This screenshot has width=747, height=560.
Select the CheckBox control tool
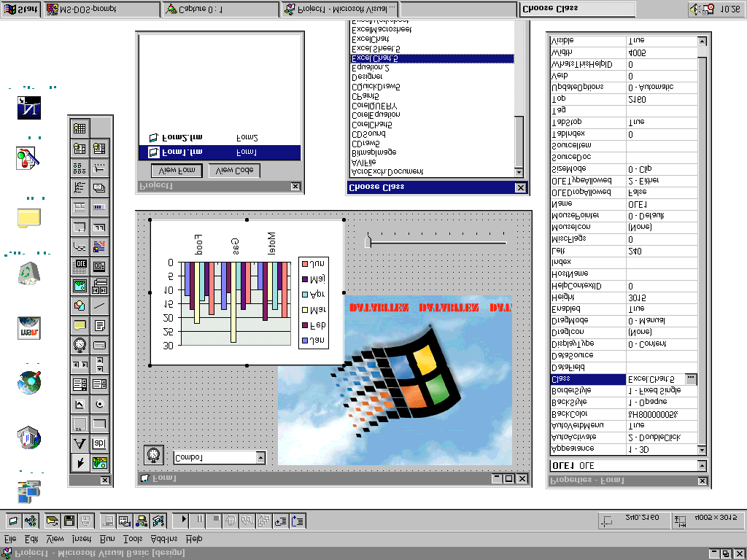click(80, 404)
